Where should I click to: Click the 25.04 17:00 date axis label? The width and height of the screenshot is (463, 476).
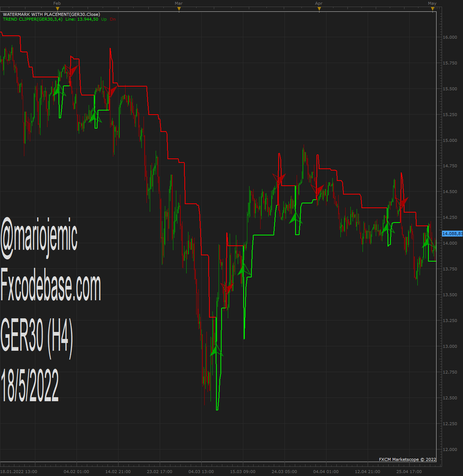[409, 472]
